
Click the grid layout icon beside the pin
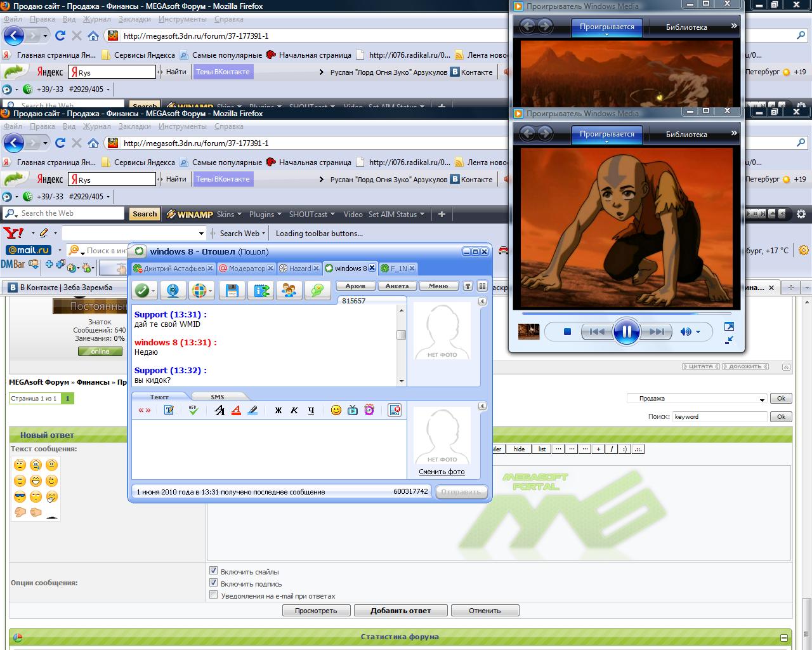[x=482, y=286]
